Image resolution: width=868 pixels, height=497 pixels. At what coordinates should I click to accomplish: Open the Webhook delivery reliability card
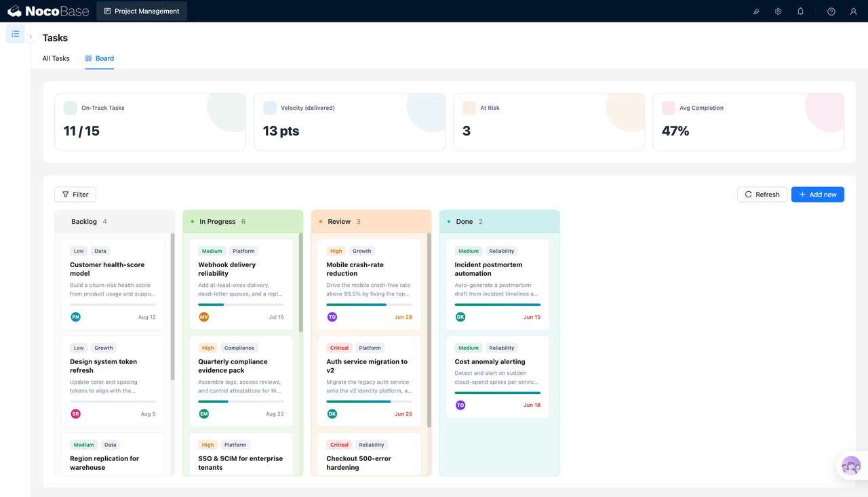(x=241, y=285)
